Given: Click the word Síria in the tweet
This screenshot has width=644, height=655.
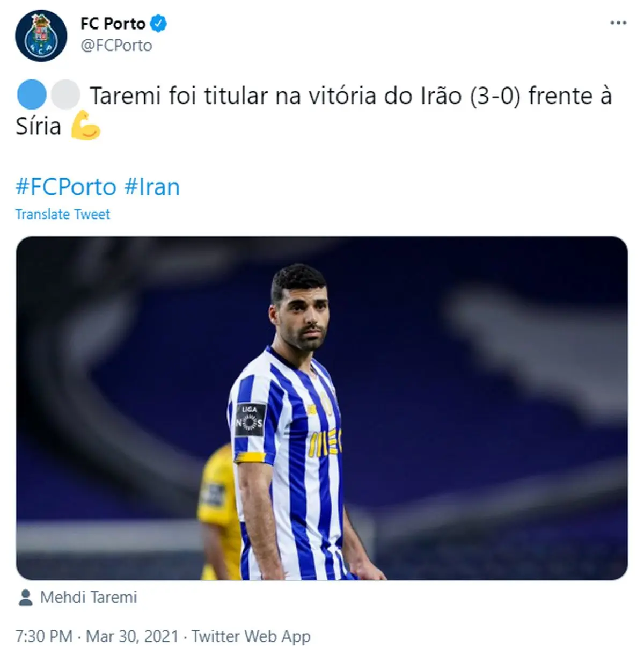Looking at the screenshot, I should (x=38, y=126).
